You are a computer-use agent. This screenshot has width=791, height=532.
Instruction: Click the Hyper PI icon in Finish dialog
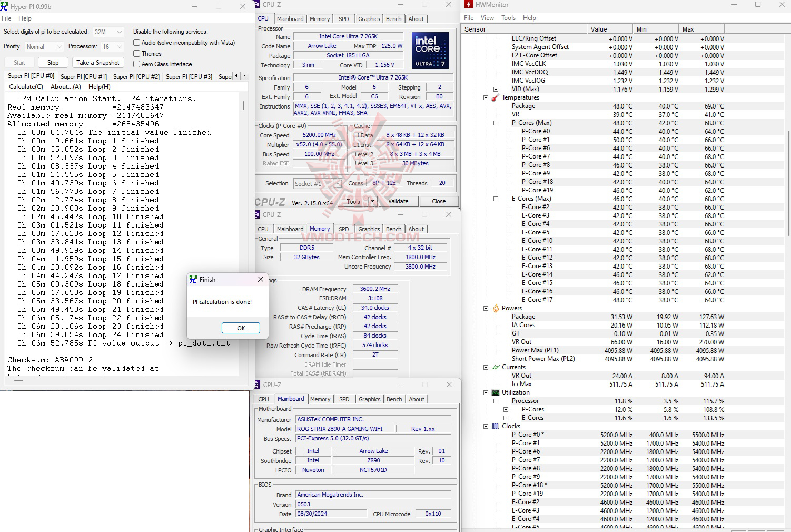click(193, 279)
